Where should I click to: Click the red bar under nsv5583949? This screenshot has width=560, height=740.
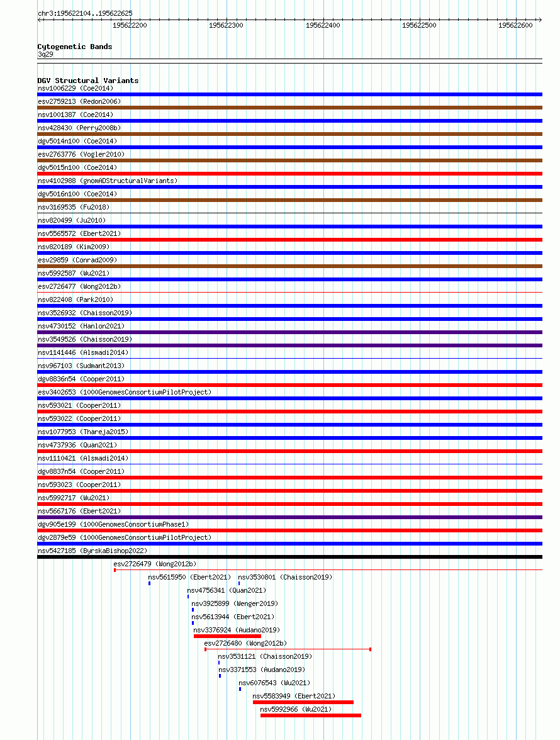[303, 702]
